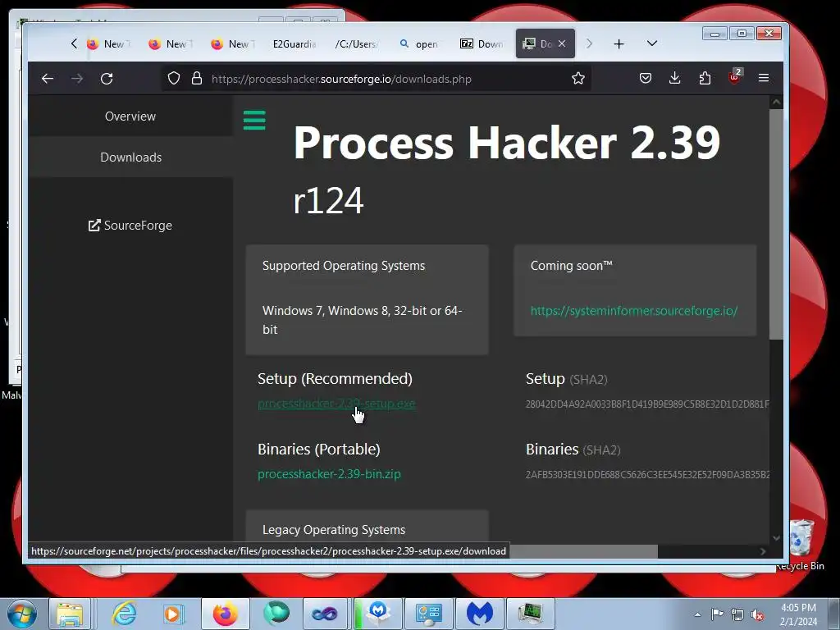The image size is (840, 630).
Task: Click the horizontal scrollbar right arrow
Action: pyautogui.click(x=763, y=551)
